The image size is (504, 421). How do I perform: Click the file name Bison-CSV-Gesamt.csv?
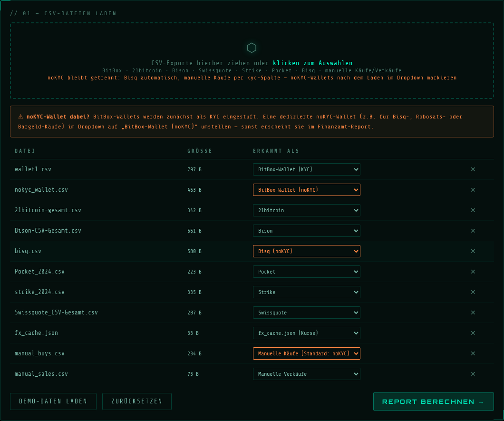coord(48,231)
